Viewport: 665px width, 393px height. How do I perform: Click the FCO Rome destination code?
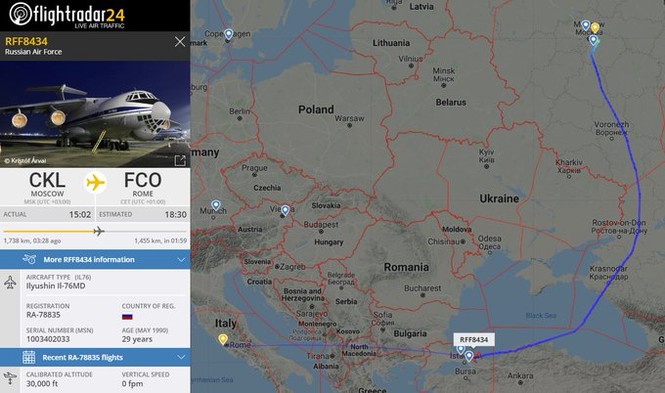(142, 181)
